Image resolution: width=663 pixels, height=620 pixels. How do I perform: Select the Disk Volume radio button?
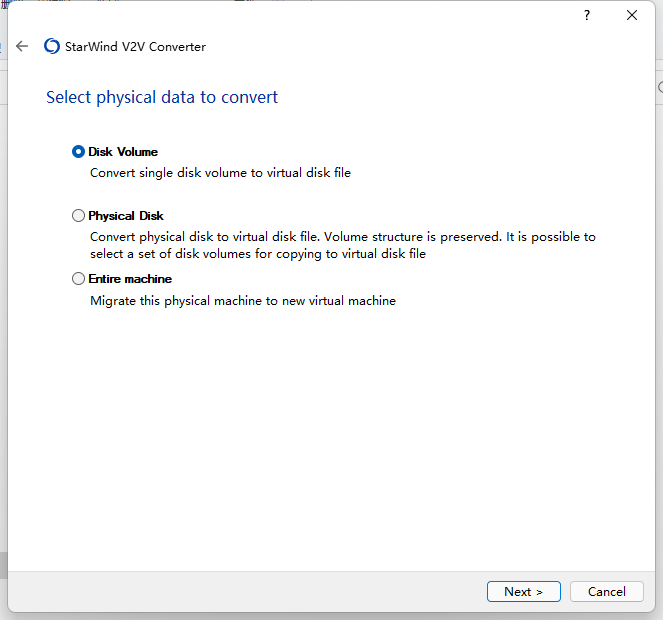click(x=78, y=151)
